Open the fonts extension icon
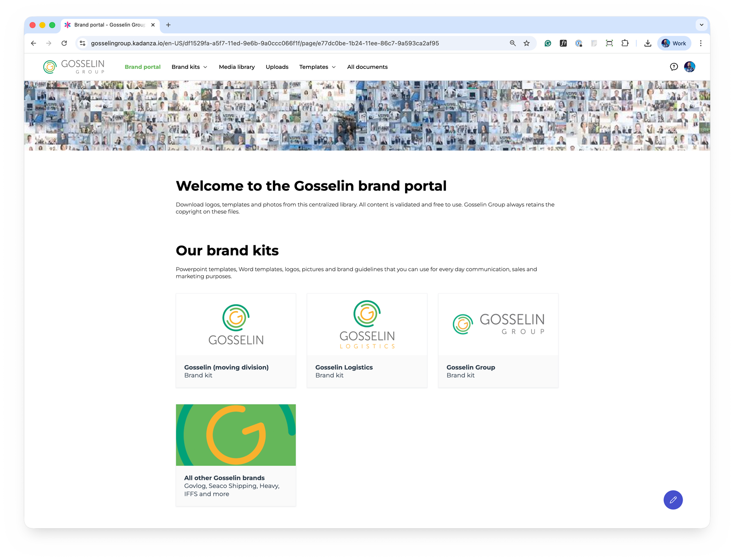 (563, 43)
